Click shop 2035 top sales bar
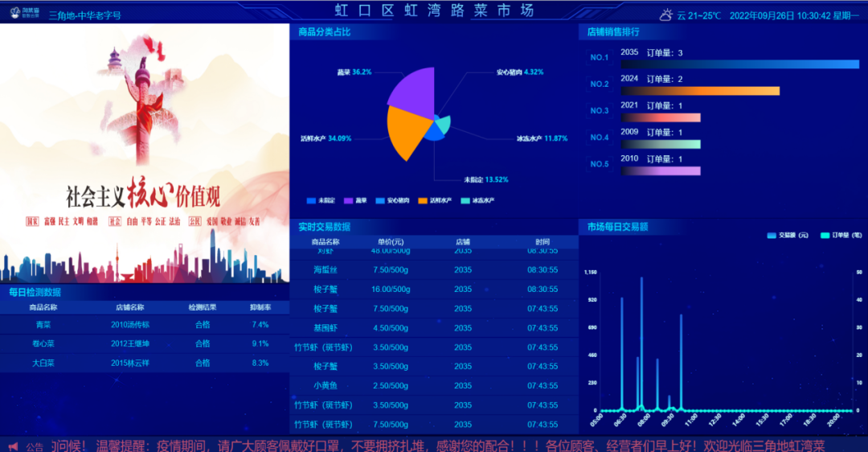 point(739,64)
